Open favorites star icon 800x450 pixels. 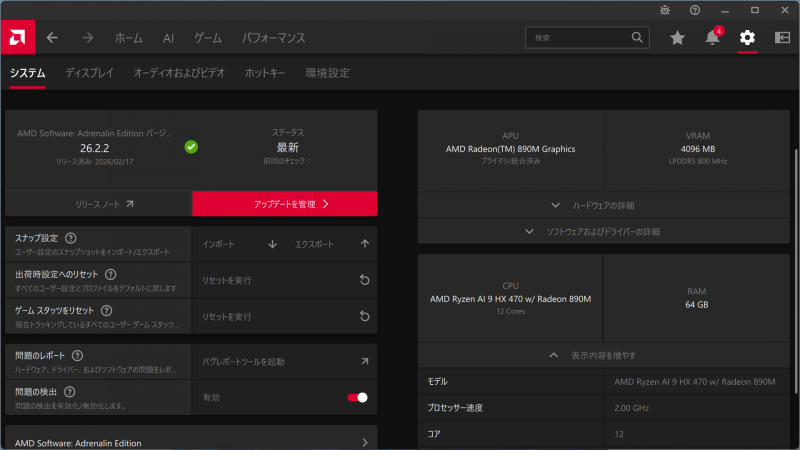coord(677,38)
